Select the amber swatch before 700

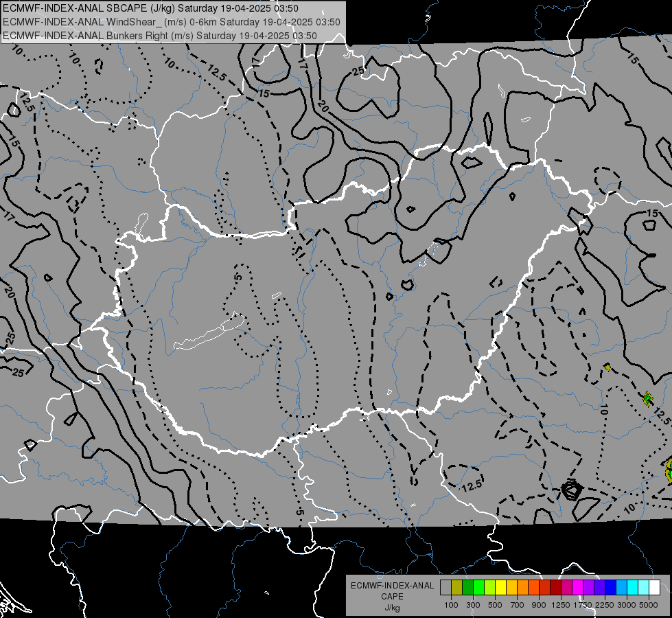point(511,588)
